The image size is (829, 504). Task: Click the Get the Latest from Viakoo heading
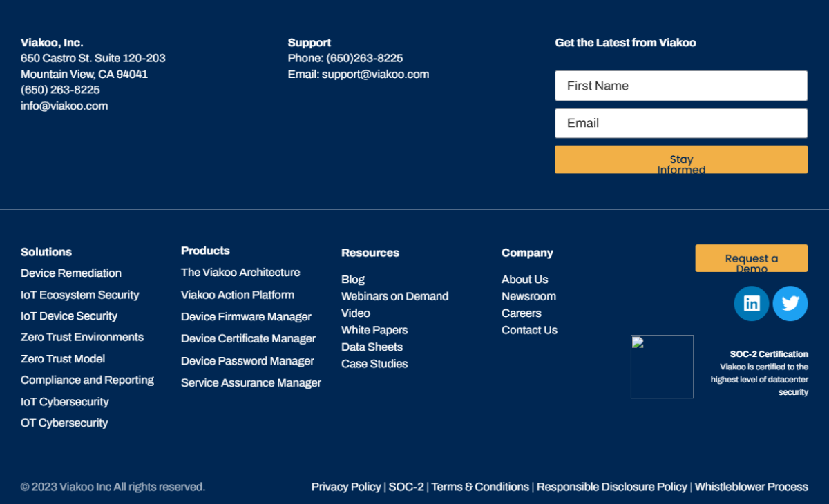[x=625, y=43]
